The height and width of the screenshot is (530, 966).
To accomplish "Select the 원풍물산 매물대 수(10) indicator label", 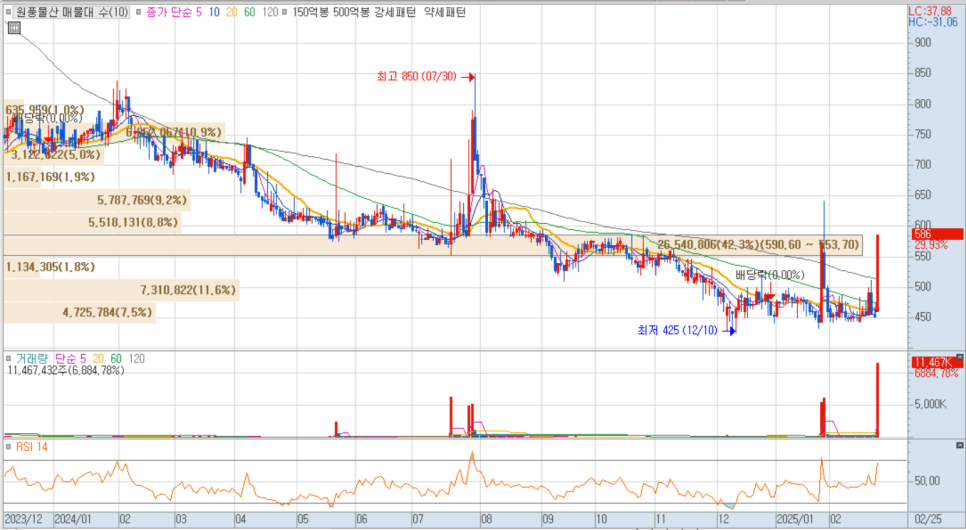I will pyautogui.click(x=71, y=12).
